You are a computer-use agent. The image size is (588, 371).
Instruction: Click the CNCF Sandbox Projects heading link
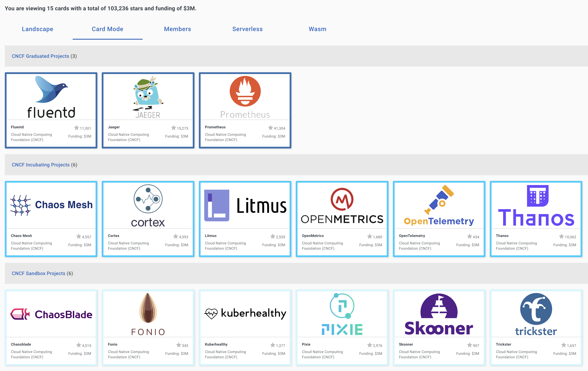click(38, 273)
